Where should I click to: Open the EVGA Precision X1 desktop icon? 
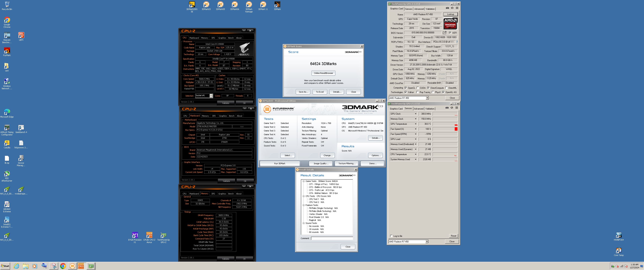click(x=135, y=238)
